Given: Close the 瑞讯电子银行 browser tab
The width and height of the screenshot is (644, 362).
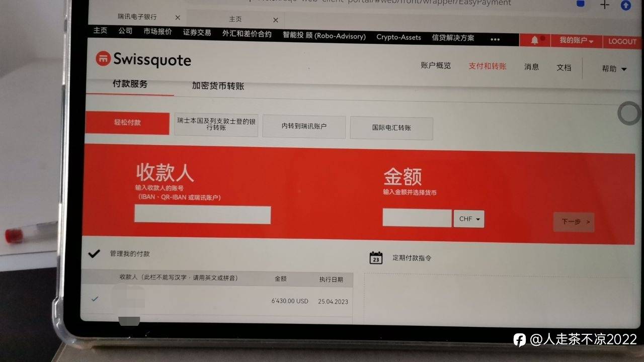Looking at the screenshot, I should pyautogui.click(x=178, y=18).
